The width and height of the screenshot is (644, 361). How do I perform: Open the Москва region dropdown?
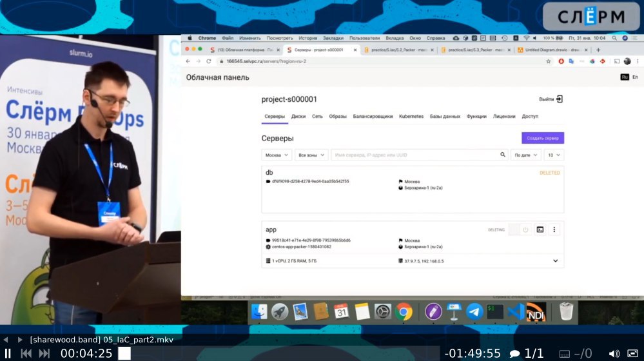coord(277,155)
